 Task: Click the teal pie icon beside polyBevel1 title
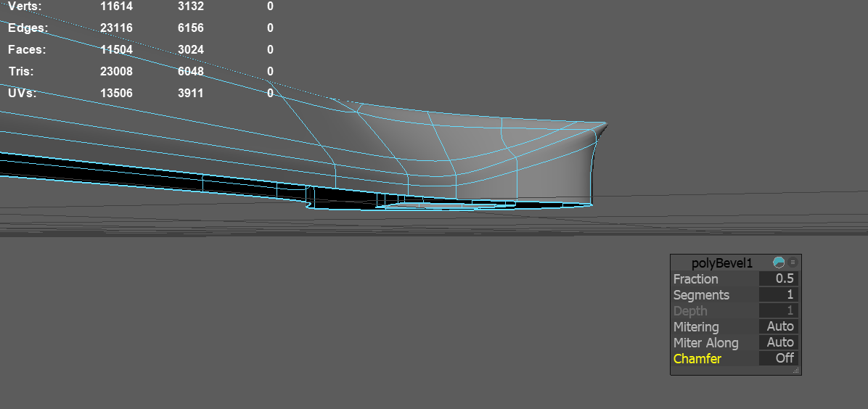tap(778, 263)
